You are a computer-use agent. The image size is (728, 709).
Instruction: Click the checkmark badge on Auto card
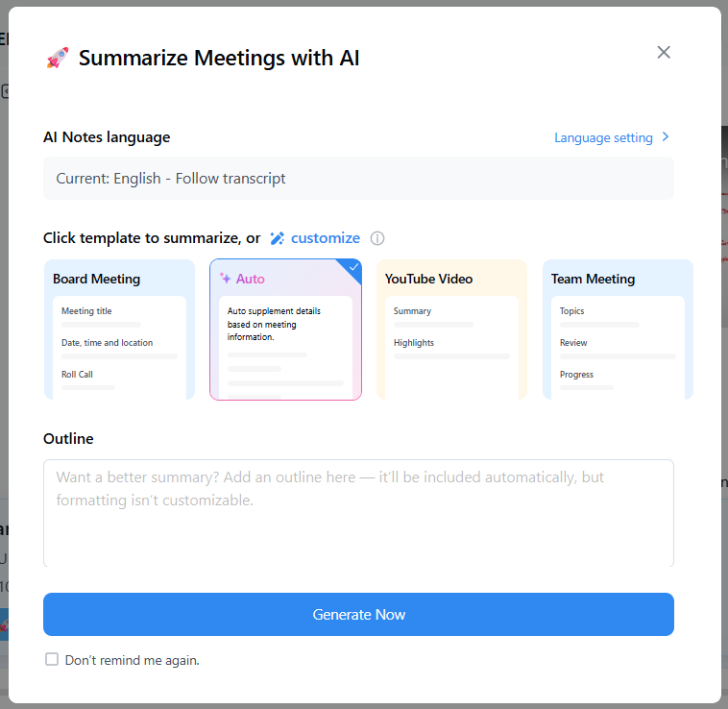pyautogui.click(x=353, y=267)
